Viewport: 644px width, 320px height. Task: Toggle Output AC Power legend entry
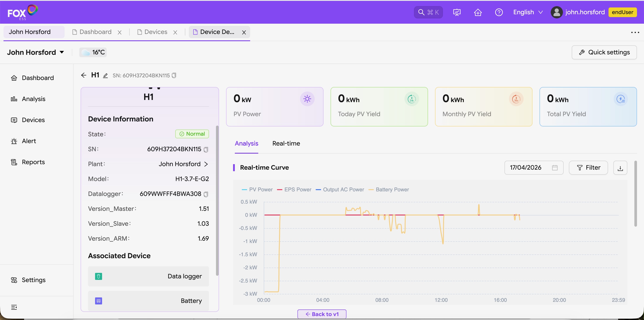[340, 190]
